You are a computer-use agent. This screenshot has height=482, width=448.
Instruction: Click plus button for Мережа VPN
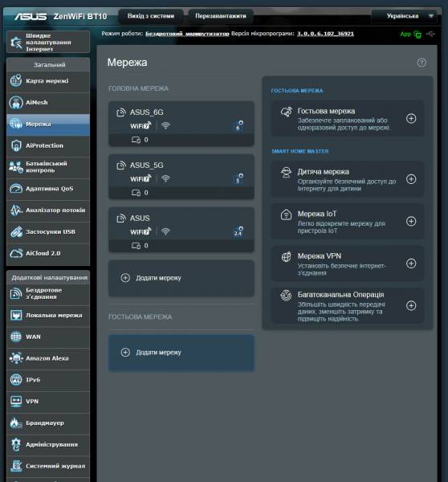click(411, 263)
